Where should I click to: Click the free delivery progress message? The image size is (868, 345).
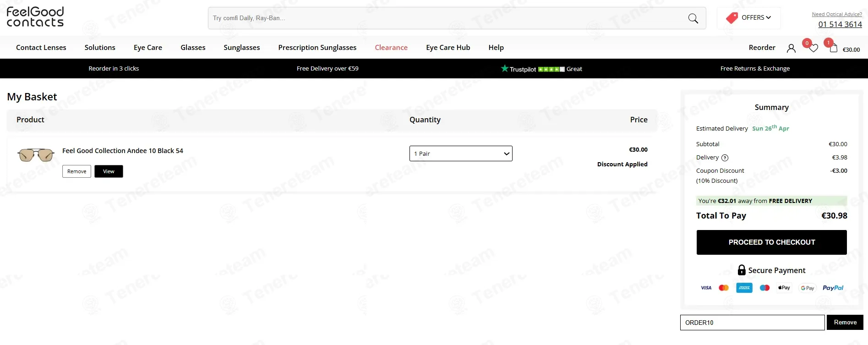771,201
